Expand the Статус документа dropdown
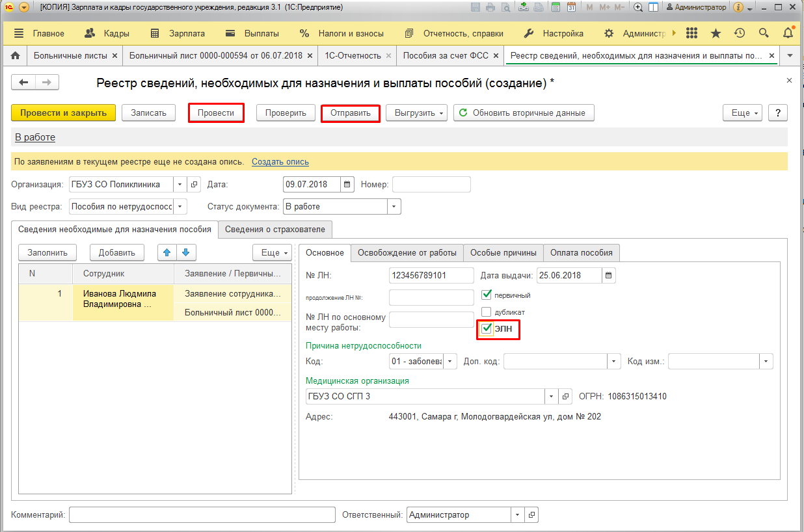 click(394, 207)
